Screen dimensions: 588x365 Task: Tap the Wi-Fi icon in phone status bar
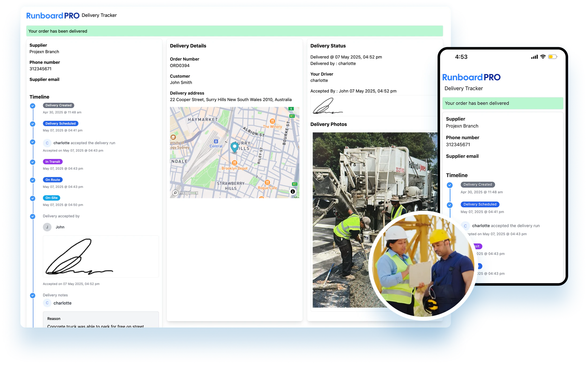pyautogui.click(x=543, y=57)
